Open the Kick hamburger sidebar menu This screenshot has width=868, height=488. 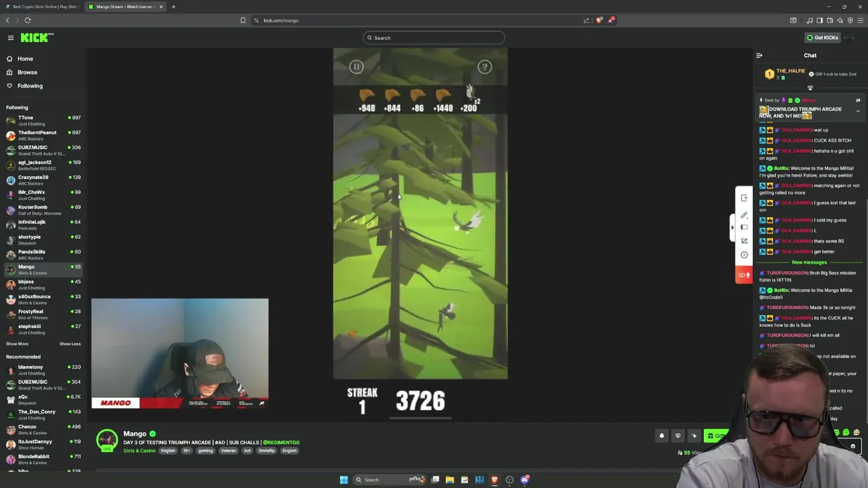[x=11, y=38]
